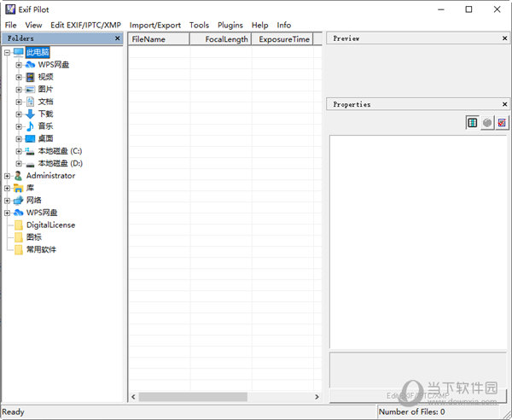Click the red checkmark icon in Properties

502,123
